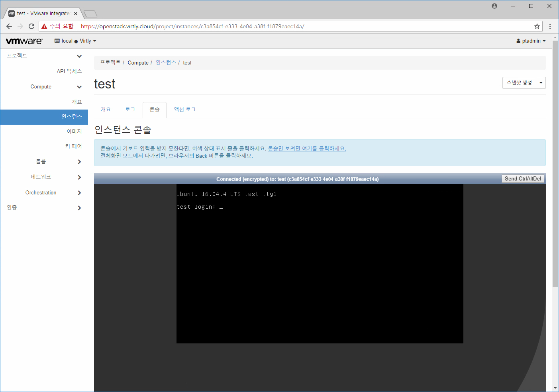559x392 pixels.
Task: Switch to the 액션 로그 tab
Action: (x=185, y=110)
